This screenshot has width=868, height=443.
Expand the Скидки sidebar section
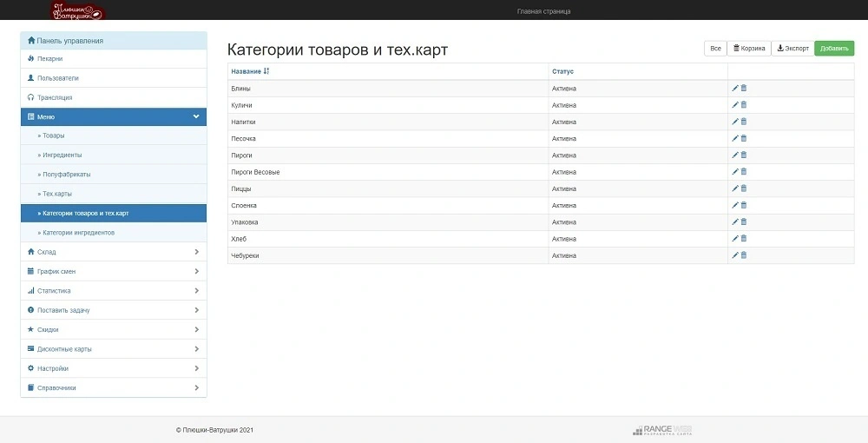114,329
